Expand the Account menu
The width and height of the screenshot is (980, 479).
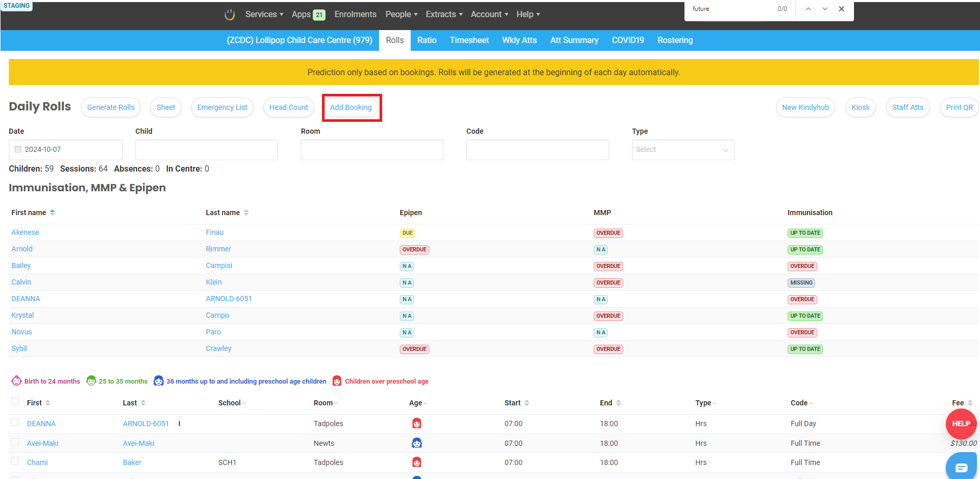[x=489, y=15]
